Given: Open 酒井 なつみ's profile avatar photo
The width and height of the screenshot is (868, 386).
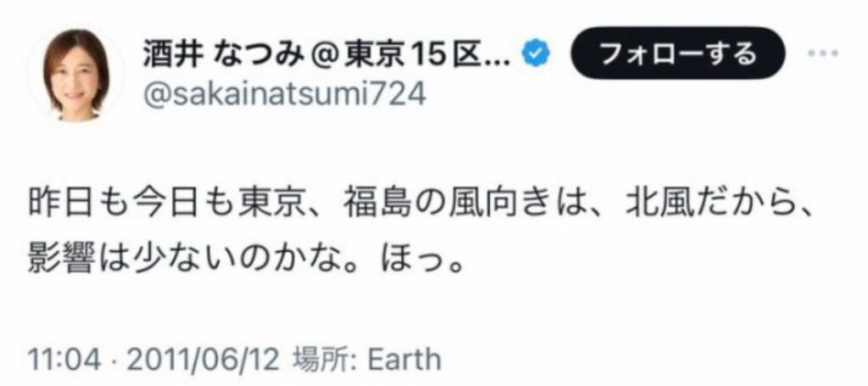Looking at the screenshot, I should (x=75, y=74).
